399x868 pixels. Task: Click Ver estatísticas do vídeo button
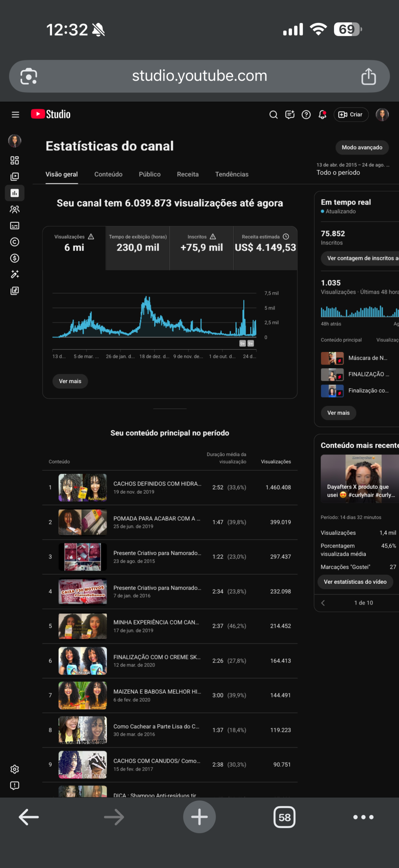(x=355, y=582)
